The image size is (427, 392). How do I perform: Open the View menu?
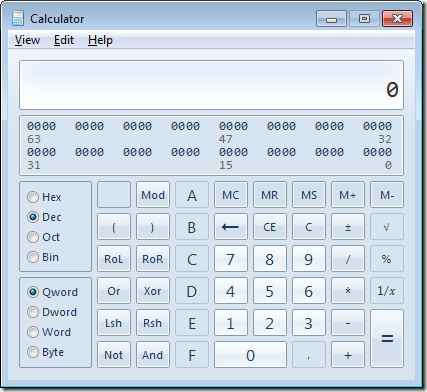tap(27, 40)
